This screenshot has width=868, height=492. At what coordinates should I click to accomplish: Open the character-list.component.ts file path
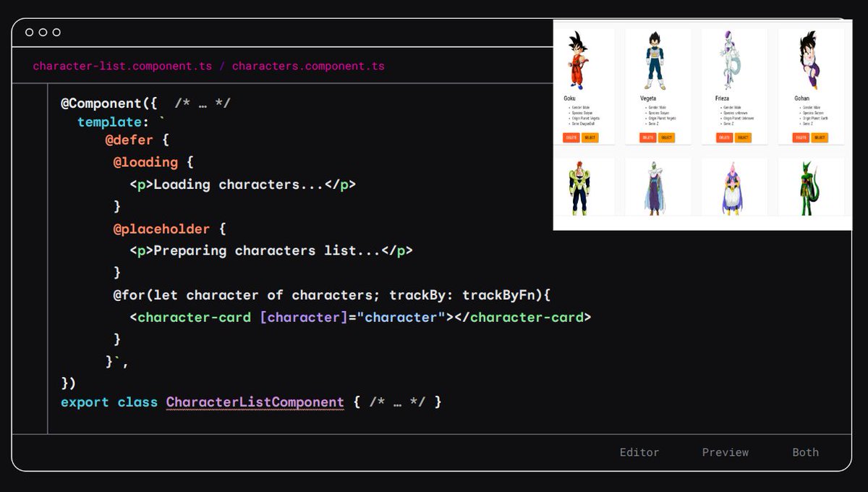122,66
